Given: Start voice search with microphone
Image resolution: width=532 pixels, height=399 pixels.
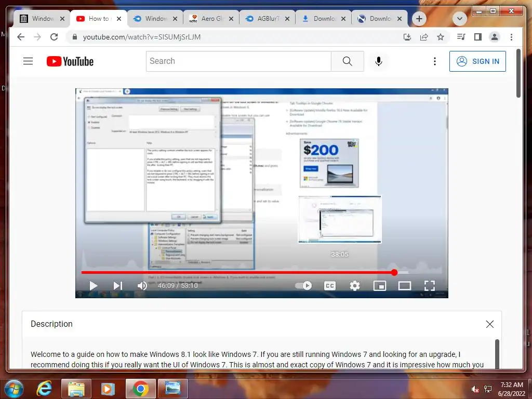Looking at the screenshot, I should click(379, 61).
